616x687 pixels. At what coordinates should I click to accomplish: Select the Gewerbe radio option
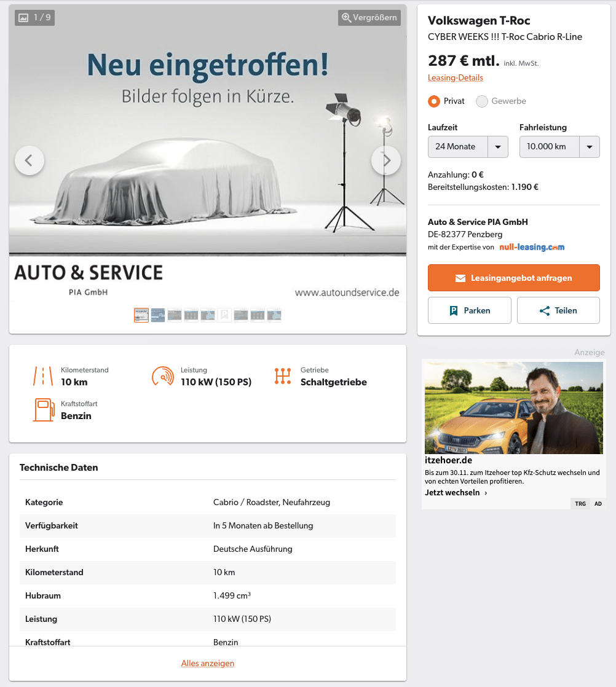482,101
